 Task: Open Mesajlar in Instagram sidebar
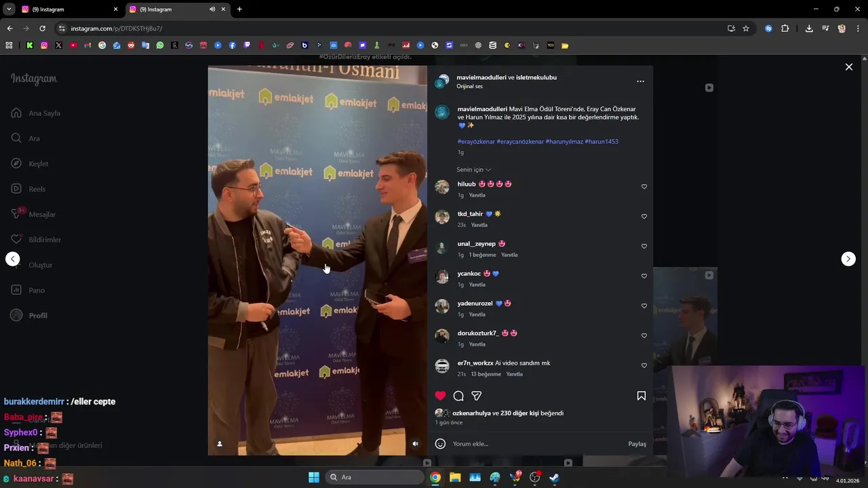click(x=33, y=214)
